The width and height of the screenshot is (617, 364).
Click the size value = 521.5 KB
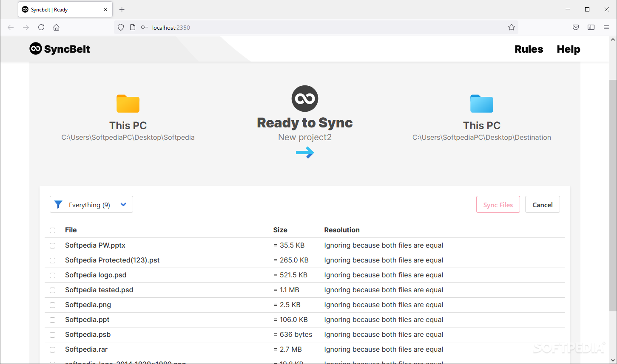click(290, 275)
